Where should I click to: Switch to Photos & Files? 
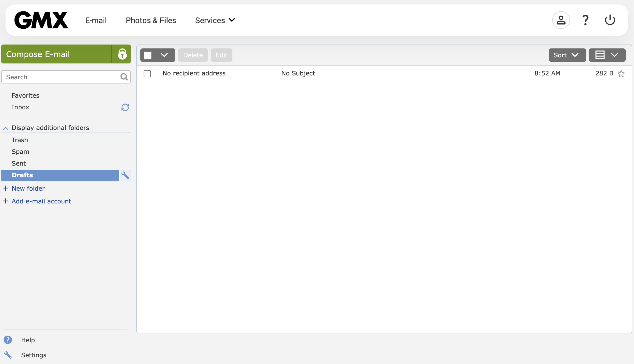pyautogui.click(x=151, y=20)
